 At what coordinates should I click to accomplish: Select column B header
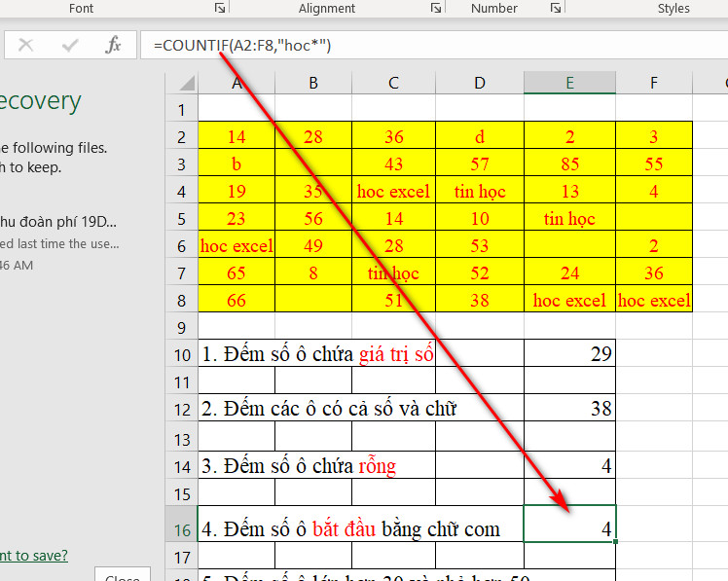tap(313, 83)
